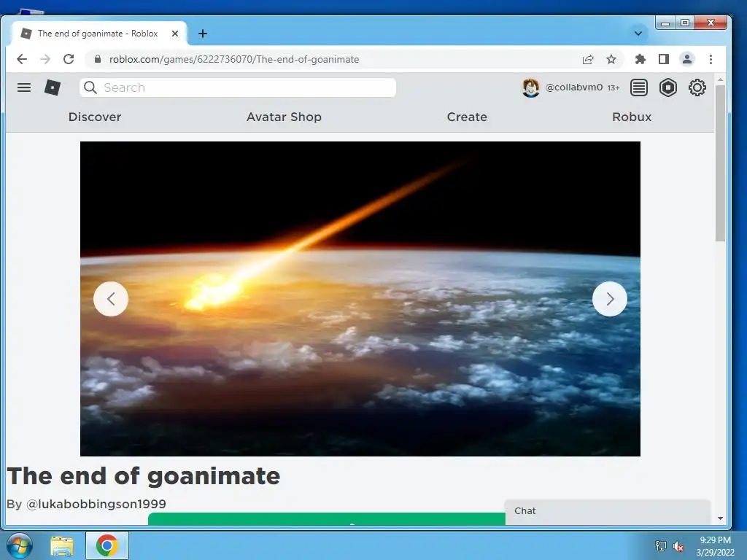Open the Robux balance hexagon icon
This screenshot has width=747, height=560.
(668, 87)
